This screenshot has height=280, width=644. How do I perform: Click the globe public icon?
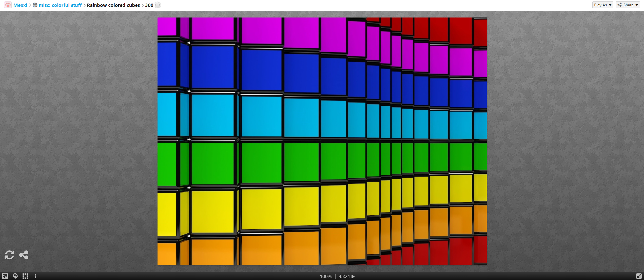35,5
